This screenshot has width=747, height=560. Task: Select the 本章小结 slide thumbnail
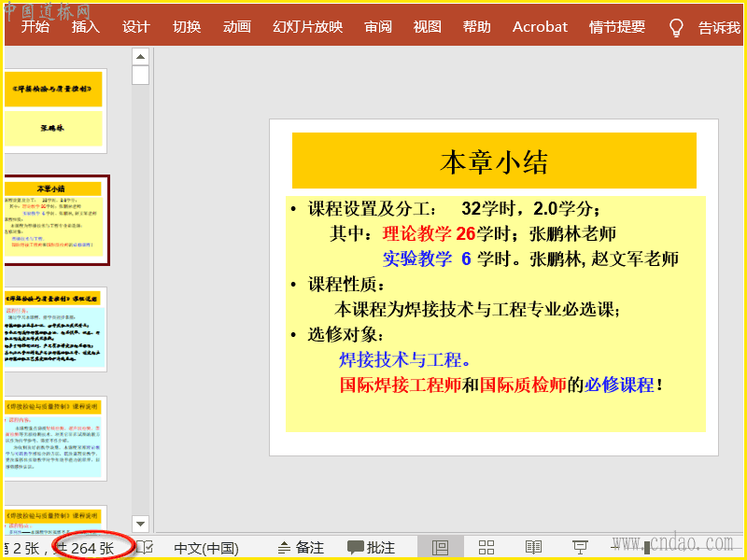click(55, 220)
